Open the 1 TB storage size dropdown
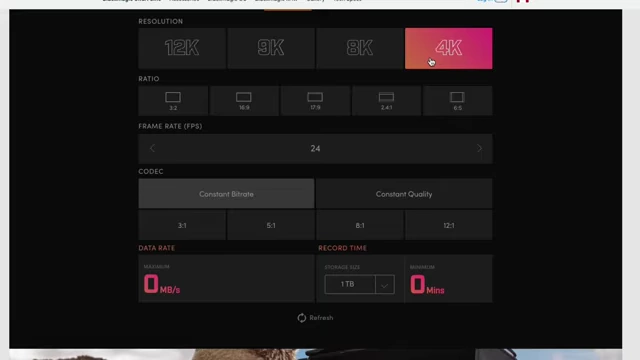This screenshot has height=360, width=640. 360,284
